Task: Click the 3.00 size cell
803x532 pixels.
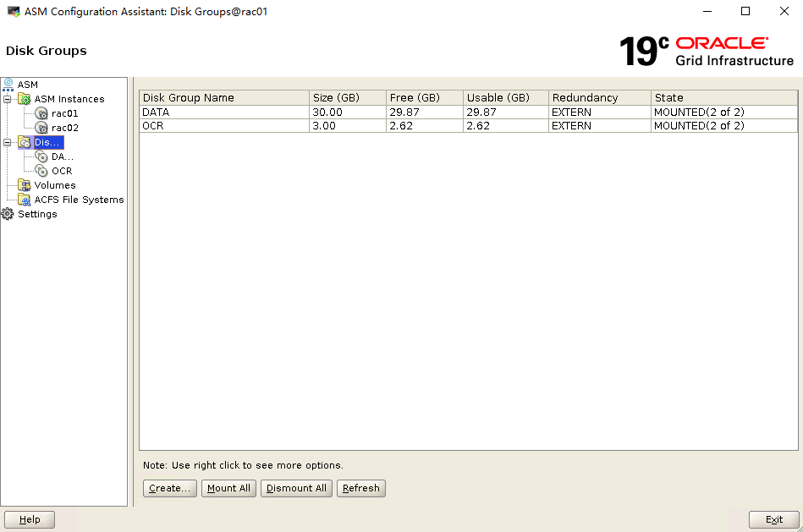Action: pyautogui.click(x=348, y=126)
